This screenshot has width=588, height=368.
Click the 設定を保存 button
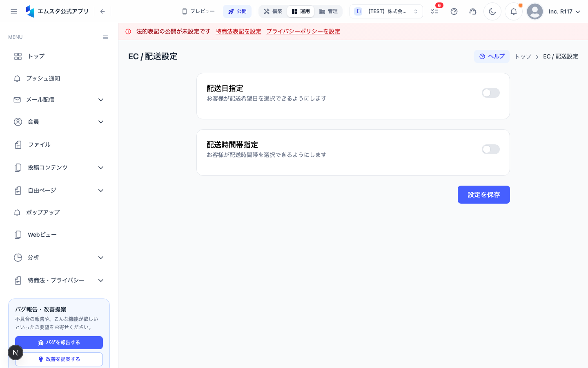[484, 195]
